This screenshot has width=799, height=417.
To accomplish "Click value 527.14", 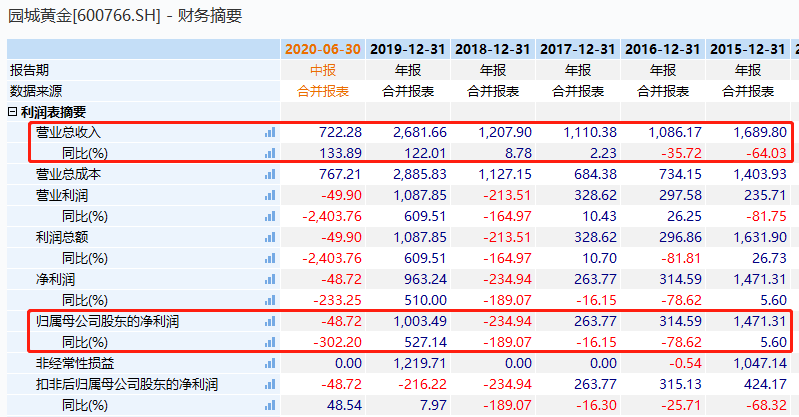I will tap(425, 343).
